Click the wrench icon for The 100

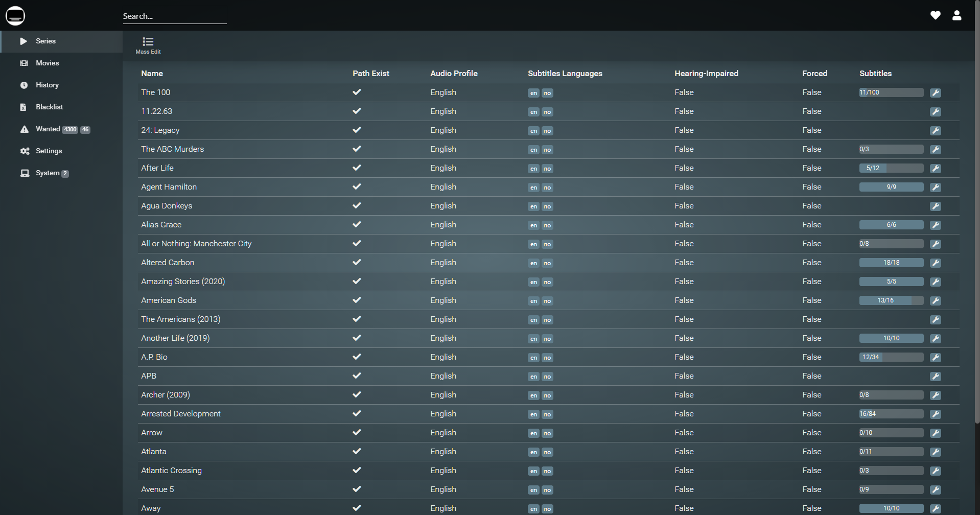click(x=935, y=93)
